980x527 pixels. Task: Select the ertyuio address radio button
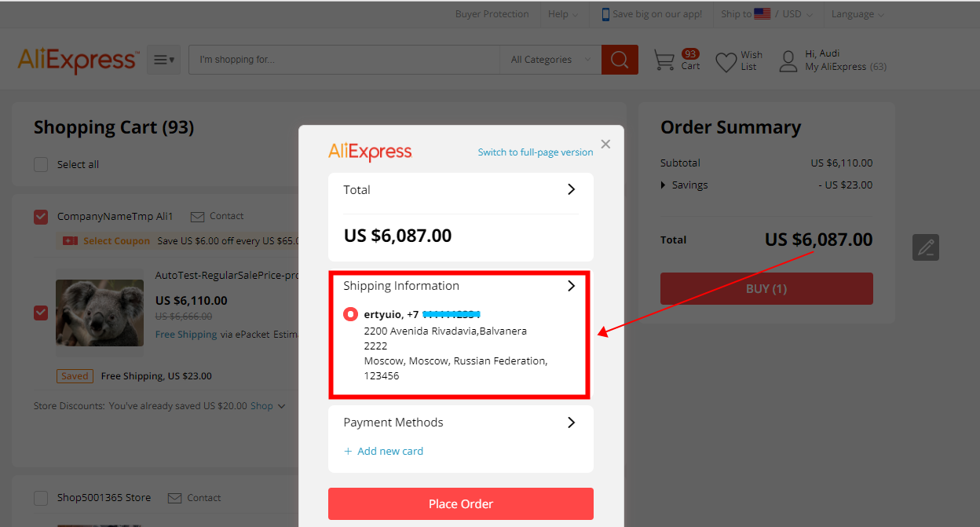tap(350, 314)
